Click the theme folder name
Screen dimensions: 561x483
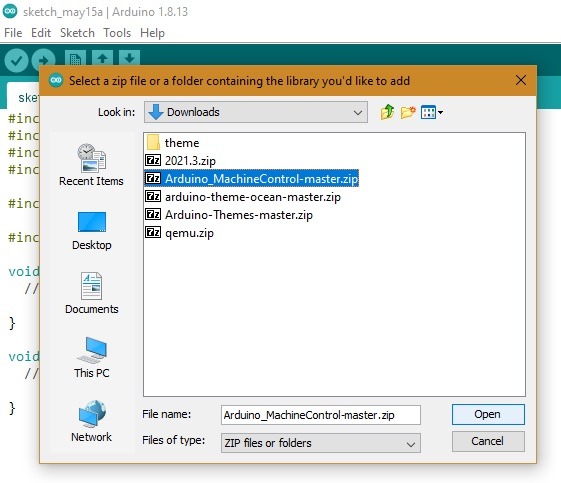click(x=182, y=143)
